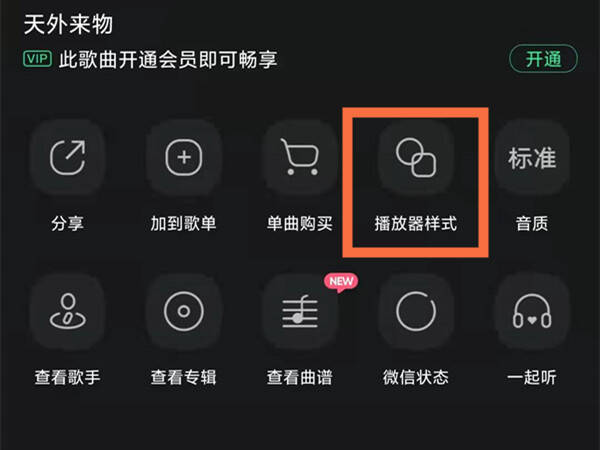600x450 pixels.
Task: Tap the NEW badge on 查看曲谱
Action: coord(341,282)
